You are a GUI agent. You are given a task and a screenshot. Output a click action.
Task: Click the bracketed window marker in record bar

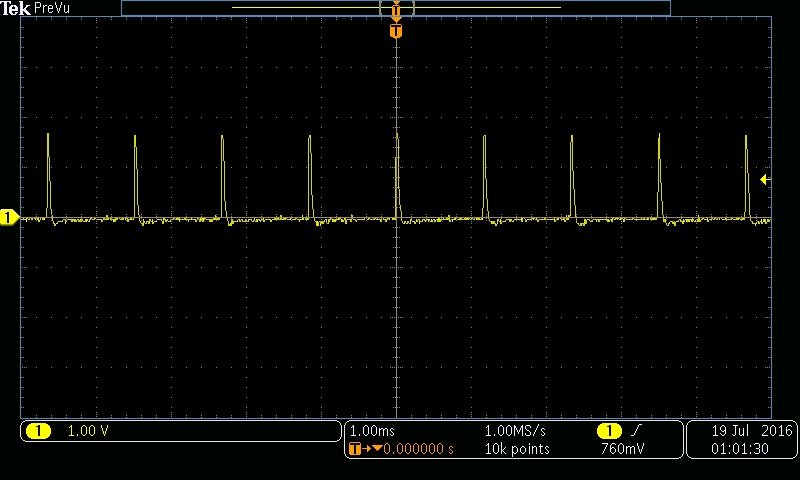pyautogui.click(x=396, y=8)
